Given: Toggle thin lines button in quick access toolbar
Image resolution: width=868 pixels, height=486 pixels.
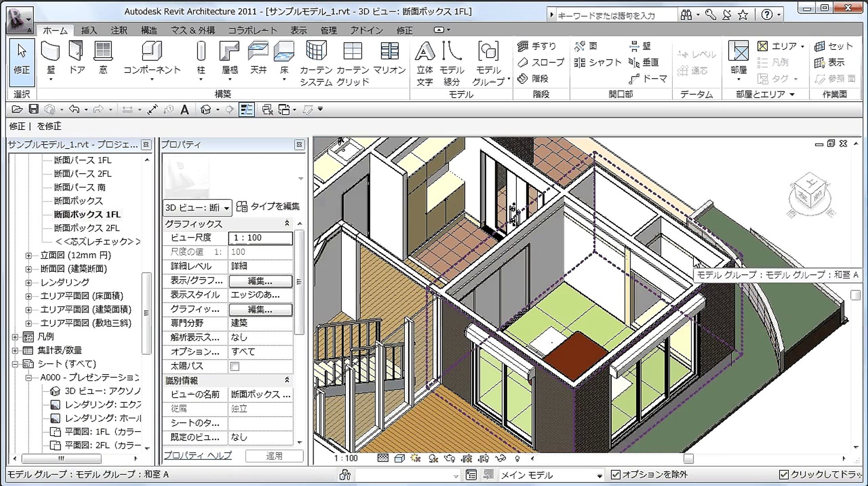Looking at the screenshot, I should point(246,109).
